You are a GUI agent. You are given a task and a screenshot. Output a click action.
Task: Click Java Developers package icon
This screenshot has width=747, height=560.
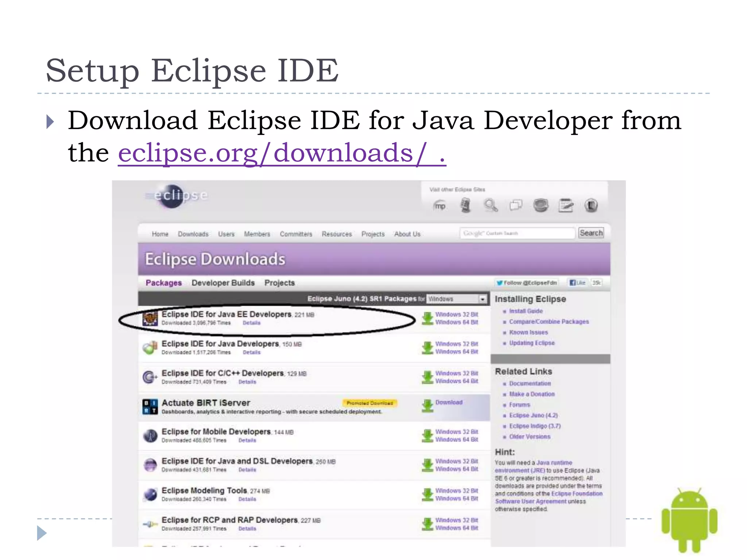pos(150,347)
